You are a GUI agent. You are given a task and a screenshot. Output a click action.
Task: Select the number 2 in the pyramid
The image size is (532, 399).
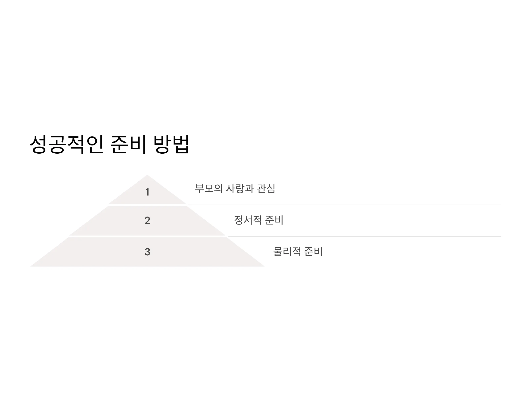[147, 220]
